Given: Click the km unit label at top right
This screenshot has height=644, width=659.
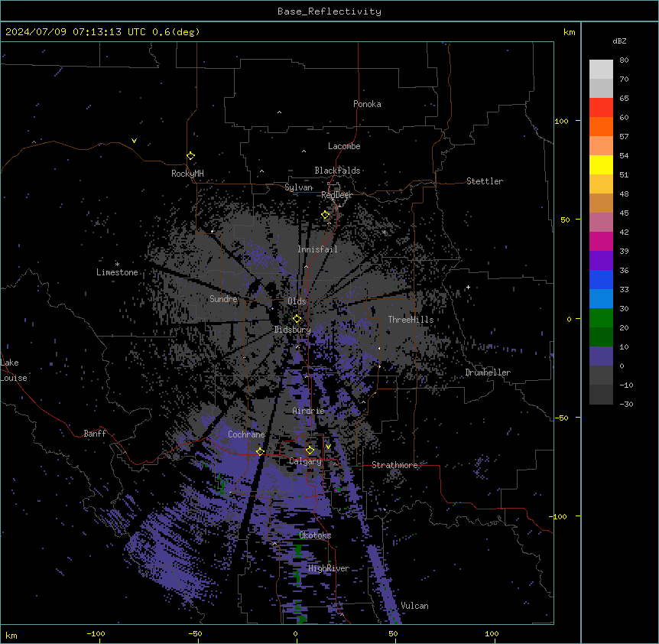Looking at the screenshot, I should click(x=570, y=32).
